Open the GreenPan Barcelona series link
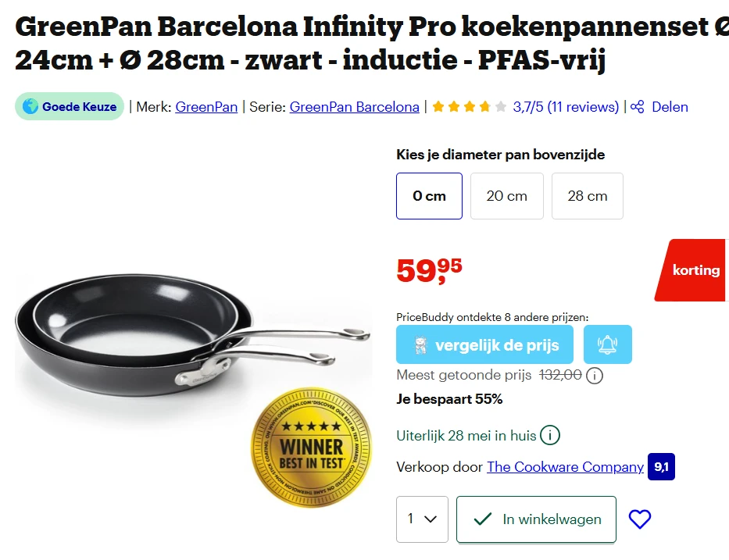 pyautogui.click(x=354, y=107)
